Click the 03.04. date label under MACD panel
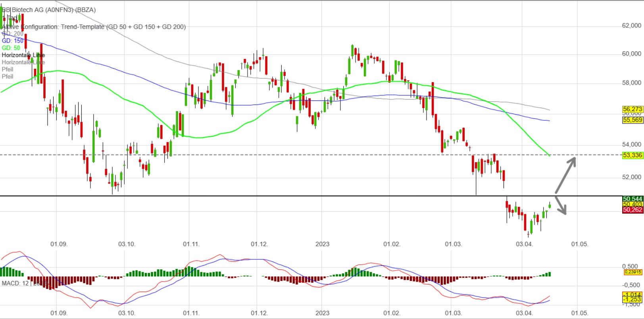Image resolution: width=644 pixels, height=319 pixels. pos(524,313)
